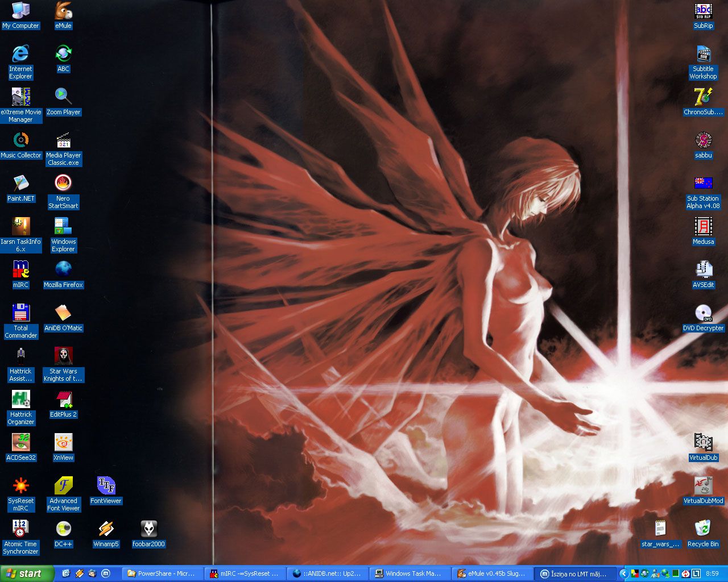This screenshot has width=728, height=582.
Task: Select the star_wars text file icon
Action: pos(660,534)
